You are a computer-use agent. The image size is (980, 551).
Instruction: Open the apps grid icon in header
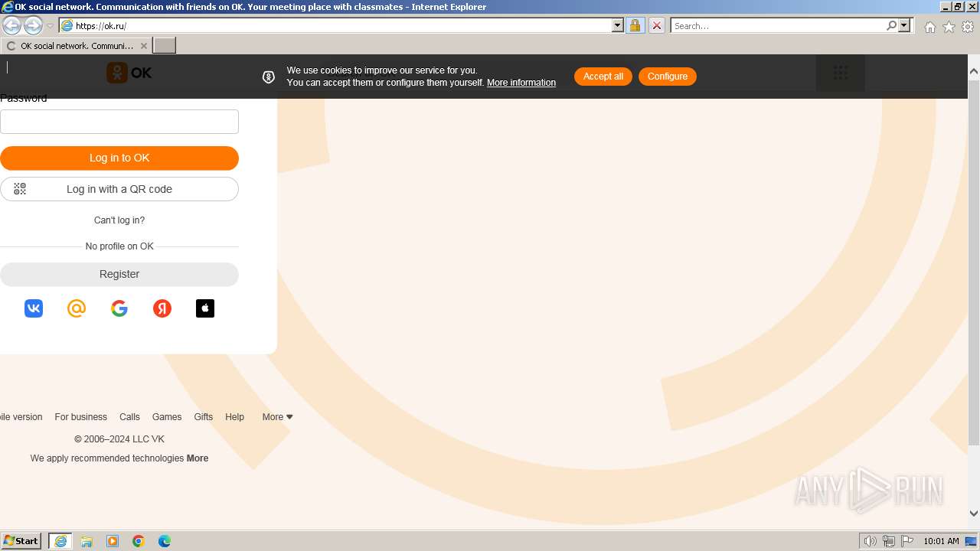pos(841,73)
